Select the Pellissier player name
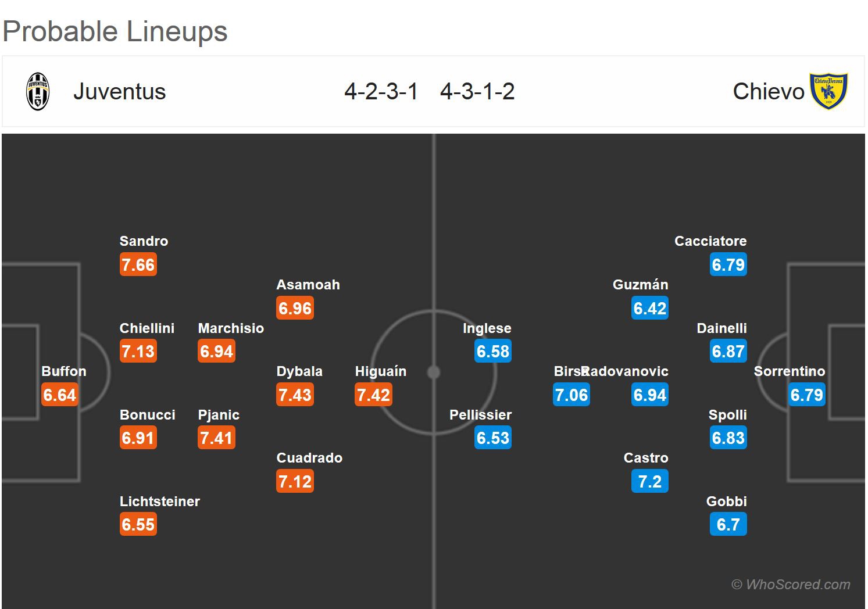 (480, 415)
